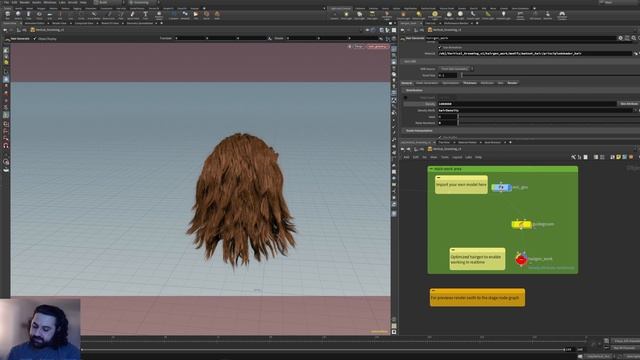Toggle the checkbox under Guide Interpolation section

point(440,137)
